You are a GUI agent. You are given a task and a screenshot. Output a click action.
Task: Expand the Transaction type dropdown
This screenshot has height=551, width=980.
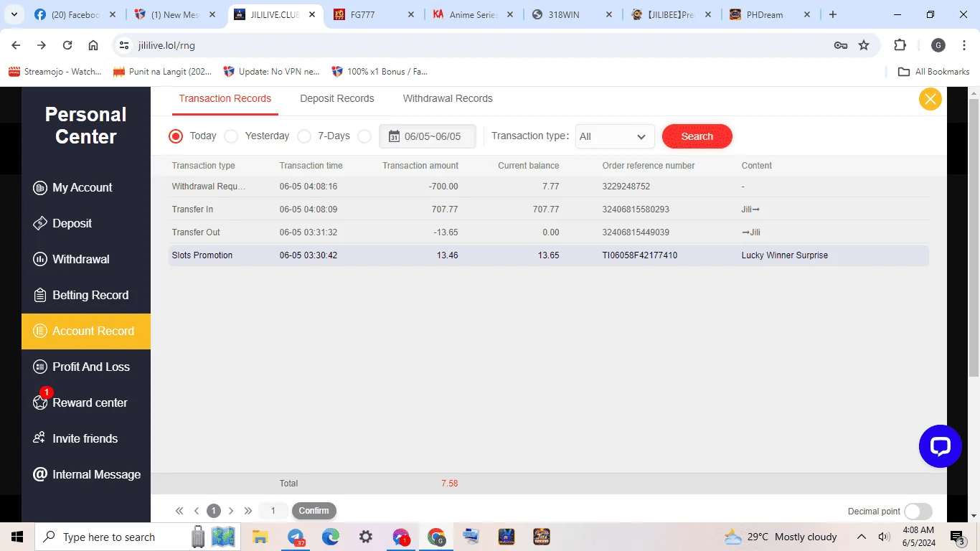pyautogui.click(x=615, y=136)
